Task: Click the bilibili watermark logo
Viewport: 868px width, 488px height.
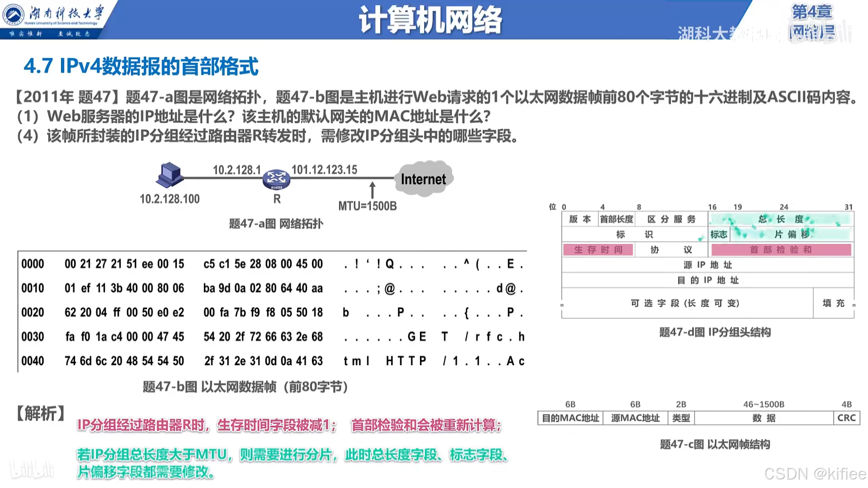Action: click(32, 469)
